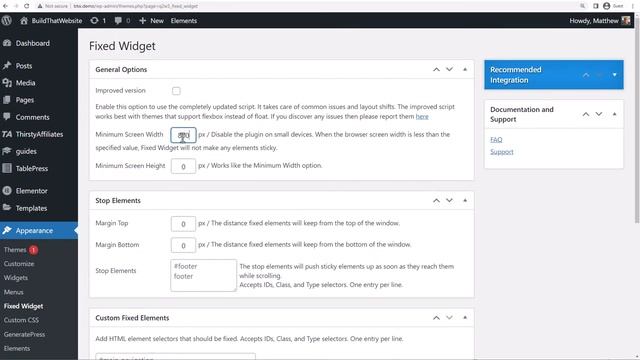Collapse the General Options panel
The width and height of the screenshot is (640, 360).
click(465, 69)
